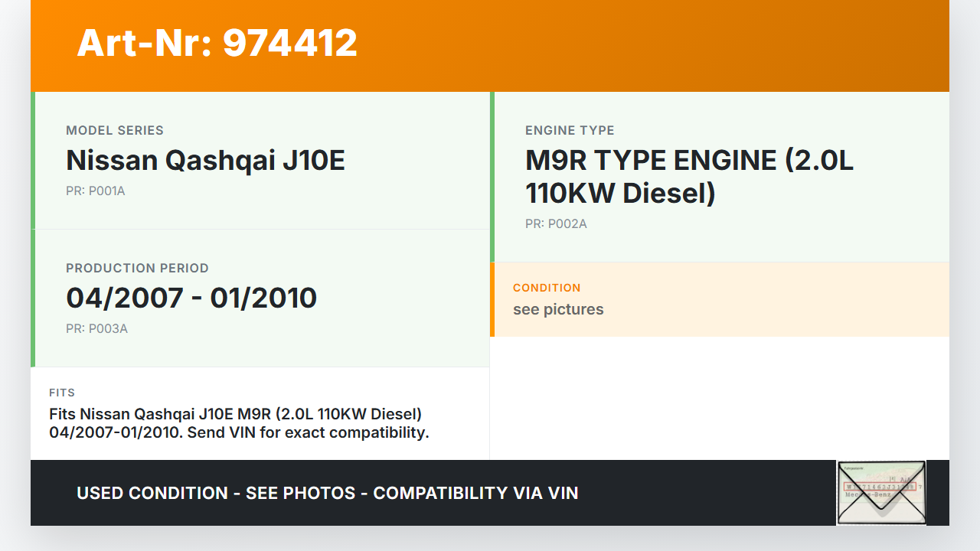
Task: Select the "PR: P002A" code
Action: (556, 224)
